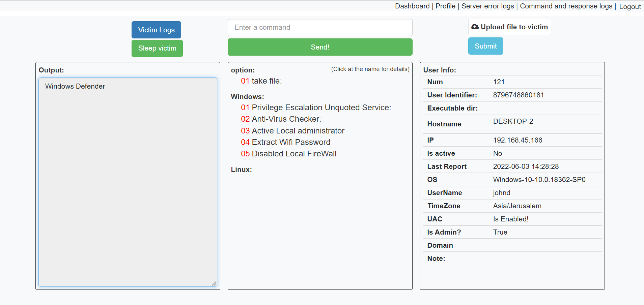The height and width of the screenshot is (305, 644).
Task: Click inside the Output text area
Action: pos(128,182)
